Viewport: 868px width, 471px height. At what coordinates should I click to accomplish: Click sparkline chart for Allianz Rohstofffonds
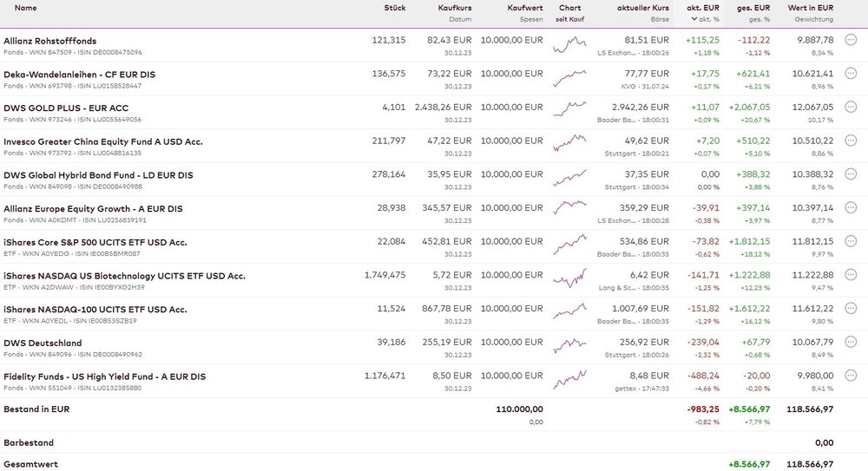[569, 41]
